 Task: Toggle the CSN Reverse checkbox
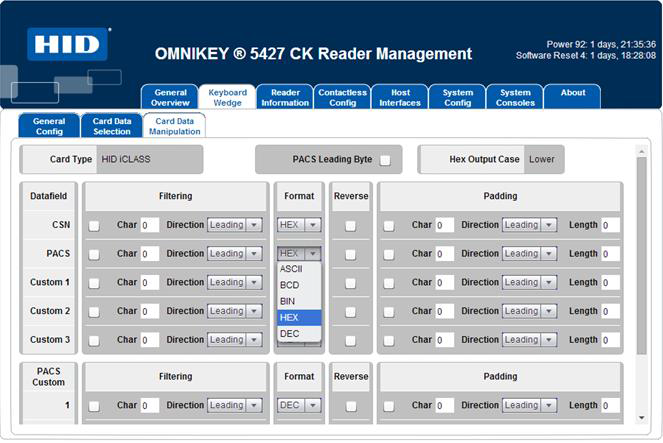tap(350, 226)
